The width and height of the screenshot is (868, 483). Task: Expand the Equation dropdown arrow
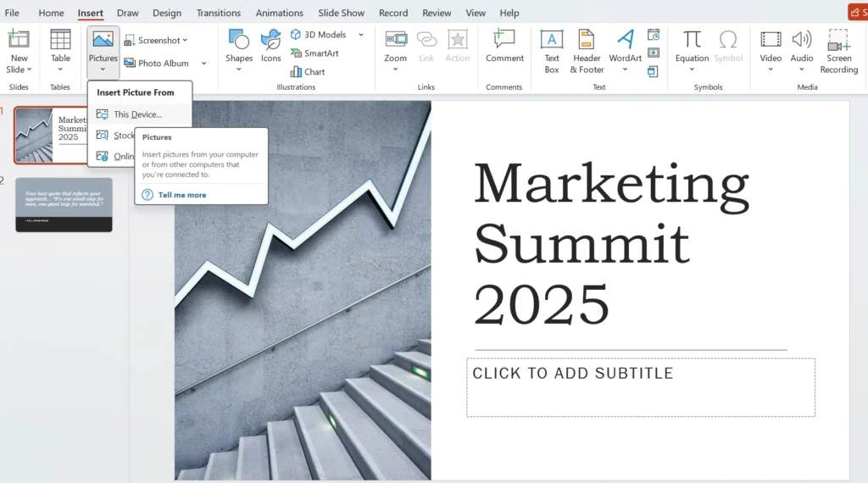click(x=692, y=69)
